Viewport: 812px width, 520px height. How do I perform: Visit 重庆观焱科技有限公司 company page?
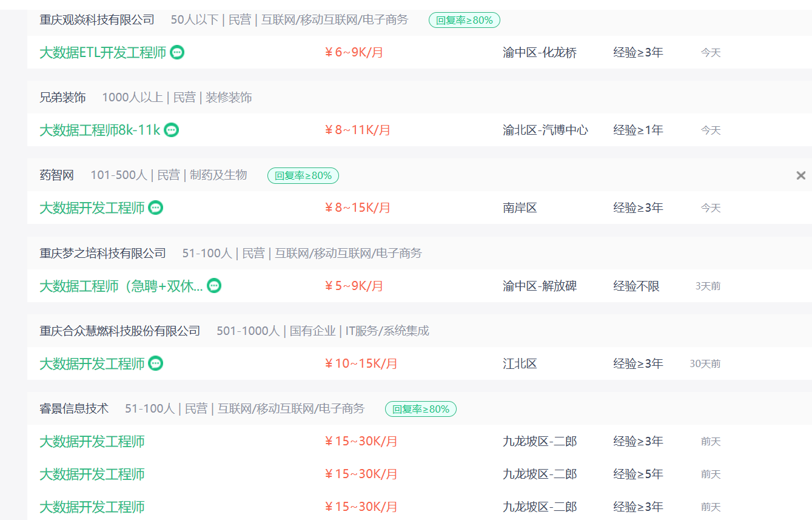(x=97, y=20)
